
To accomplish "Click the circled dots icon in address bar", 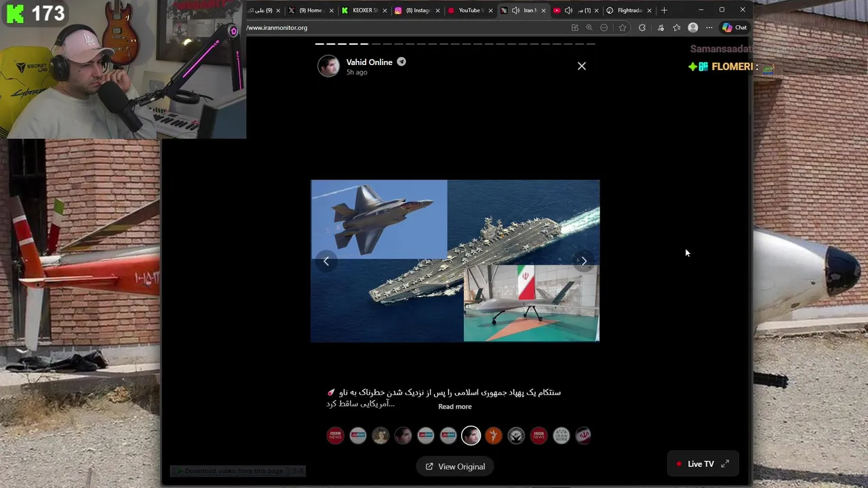I will point(604,28).
